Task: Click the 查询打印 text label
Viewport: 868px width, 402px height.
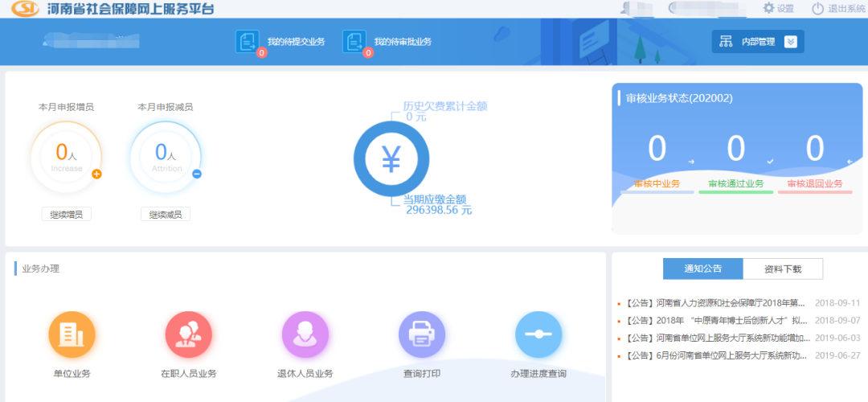Action: point(422,374)
